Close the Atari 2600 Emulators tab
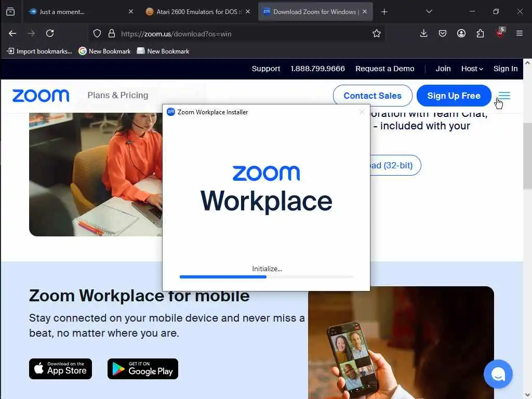 point(248,11)
